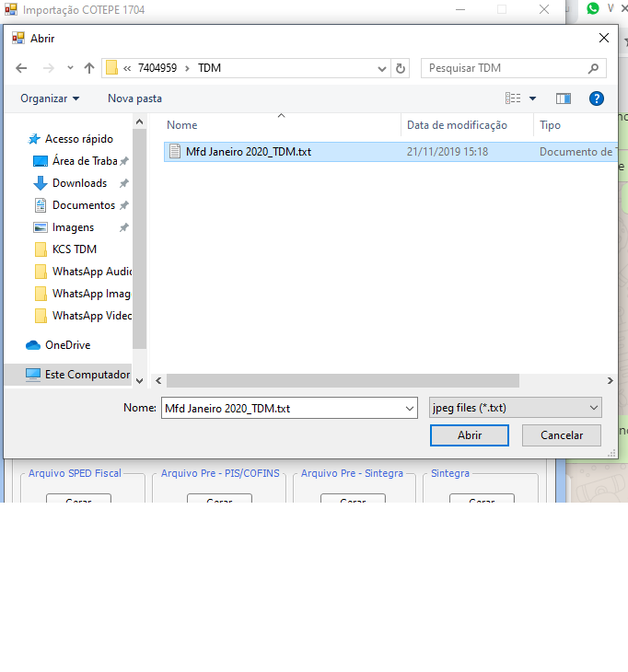The width and height of the screenshot is (628, 672).
Task: Open the KCS TDM folder
Action: [75, 249]
